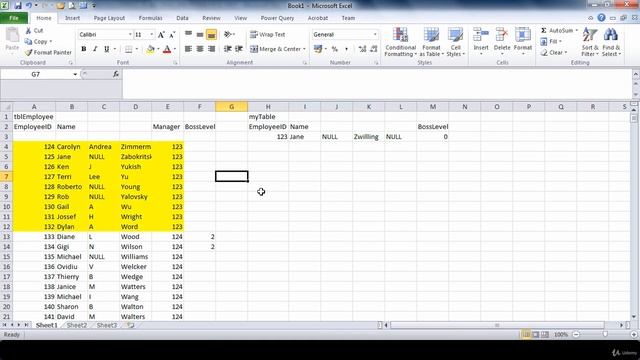Image resolution: width=640 pixels, height=360 pixels.
Task: Open the General number format dropdown
Action: tap(375, 35)
